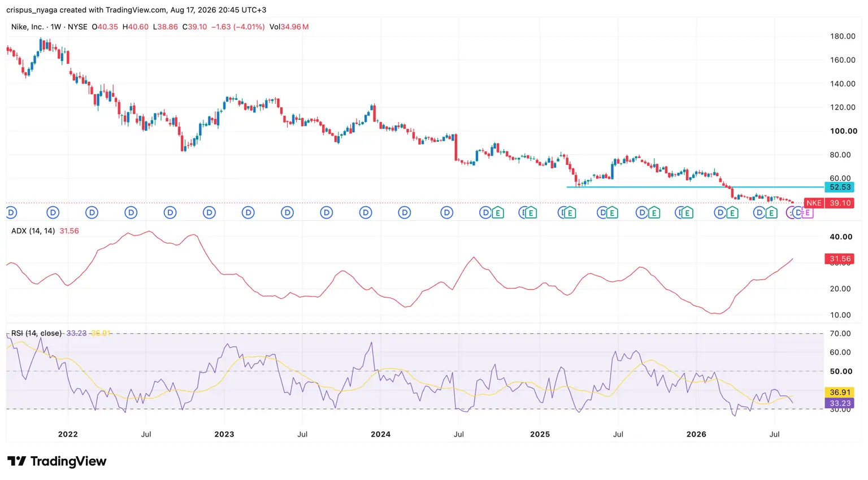
Task: Click the 2022 year label on time axis
Action: tap(68, 434)
